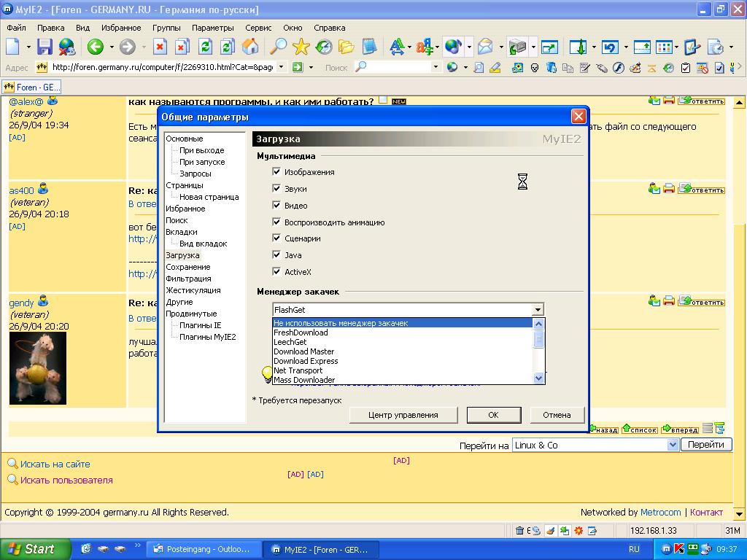Toggle the Java checkbox
Screen dimensions: 747x560
pos(276,254)
